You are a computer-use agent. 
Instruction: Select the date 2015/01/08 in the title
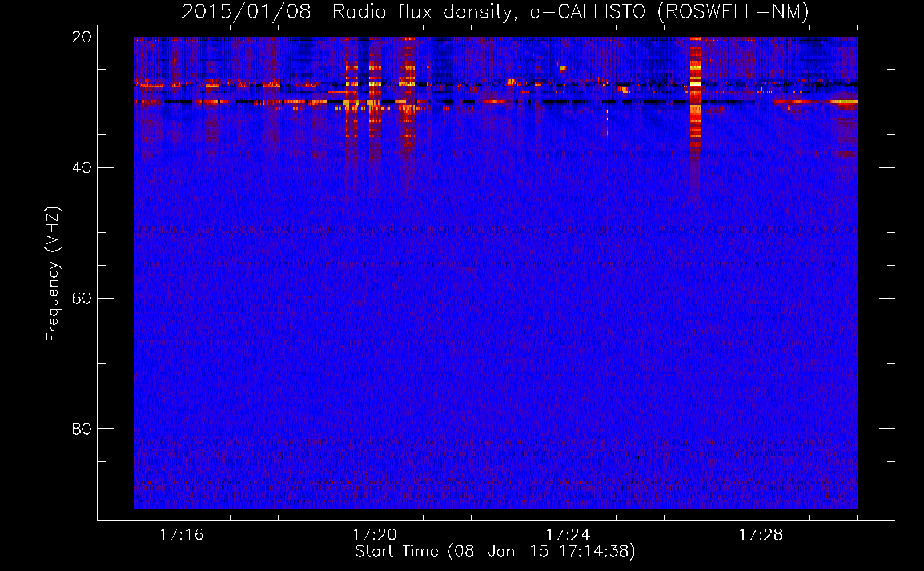[x=246, y=12]
